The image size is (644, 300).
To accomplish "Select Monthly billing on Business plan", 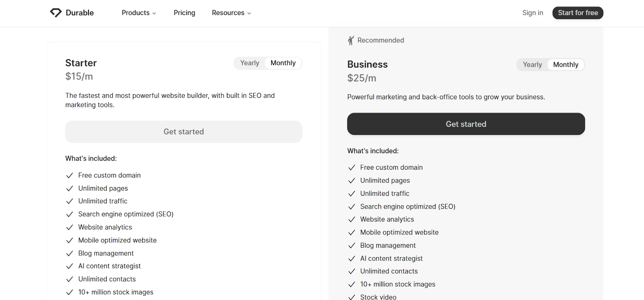I will [566, 65].
